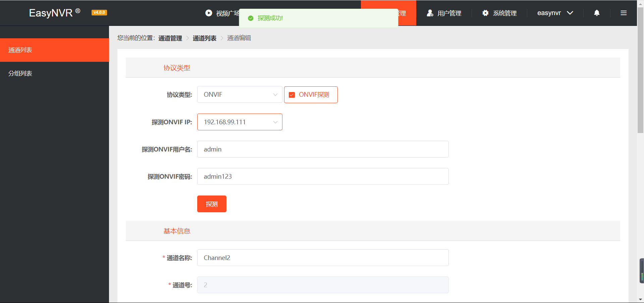
Task: Open the hamburger menu icon
Action: (x=624, y=13)
